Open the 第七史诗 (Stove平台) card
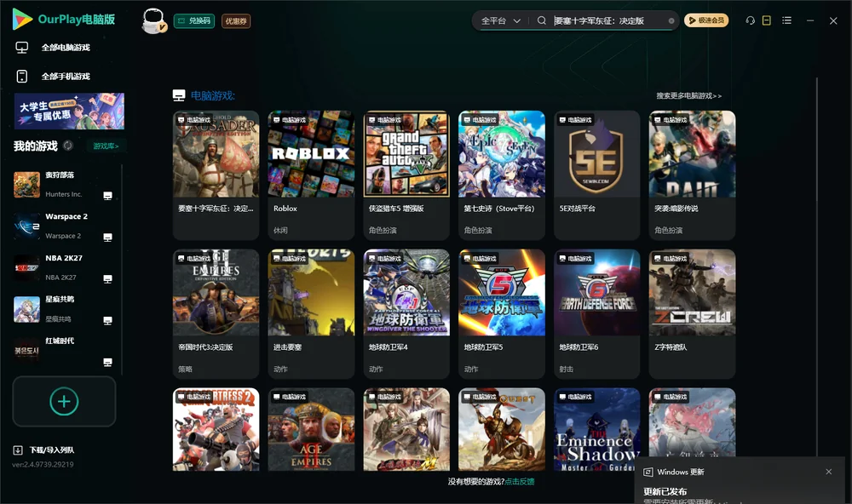Screen dimensions: 852x504 click(502, 175)
